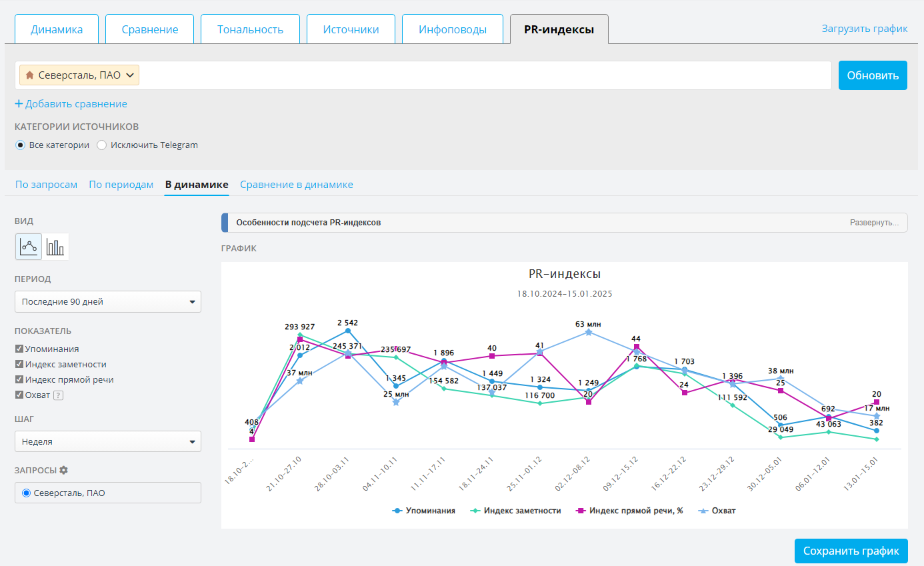924x566 pixels.
Task: Click the 21.10–27.10 axis label
Action: [285, 473]
